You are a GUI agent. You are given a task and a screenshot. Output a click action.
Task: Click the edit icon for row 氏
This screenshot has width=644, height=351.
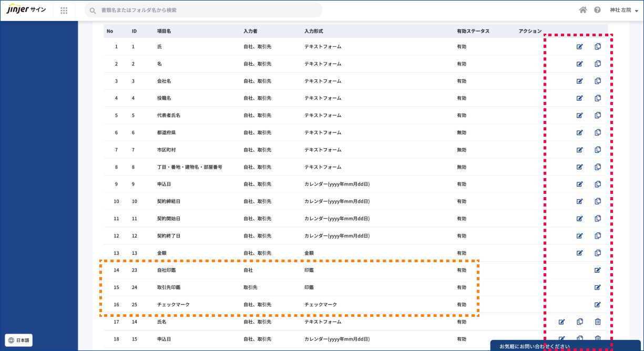click(x=580, y=47)
